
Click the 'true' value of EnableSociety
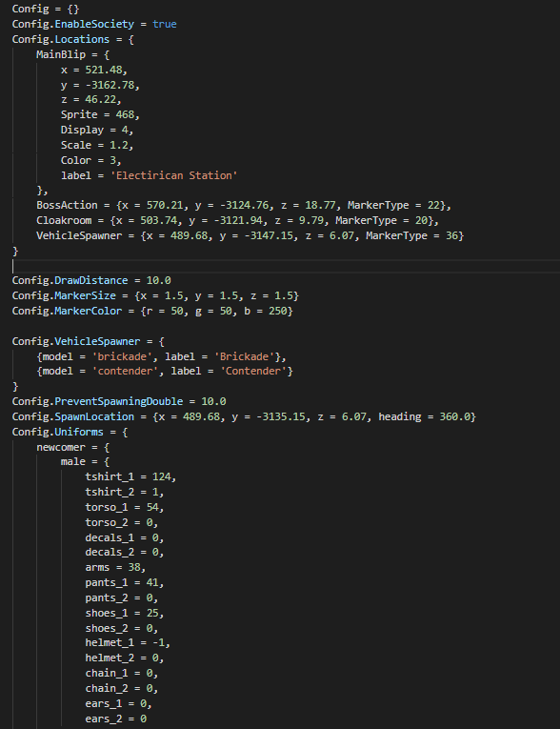coord(165,24)
